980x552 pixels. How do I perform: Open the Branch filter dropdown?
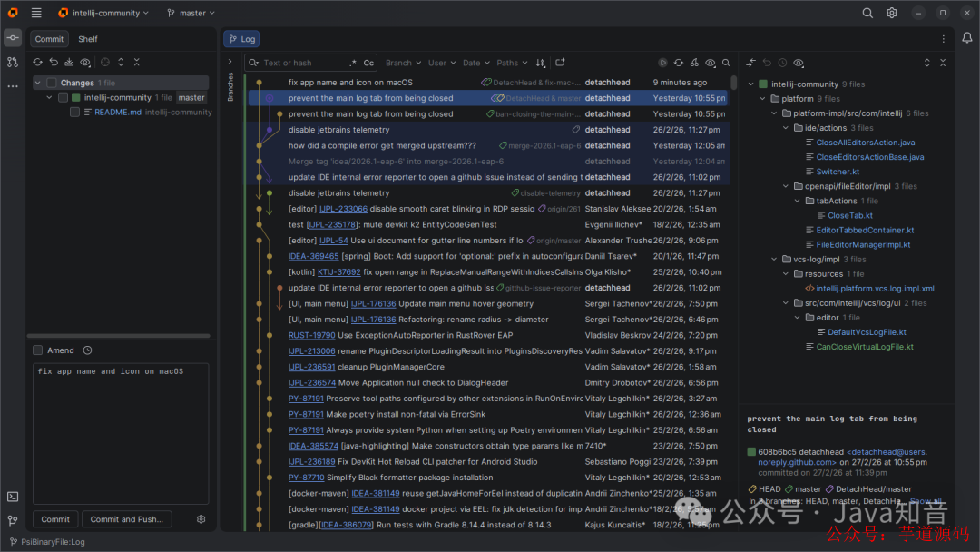tap(403, 63)
